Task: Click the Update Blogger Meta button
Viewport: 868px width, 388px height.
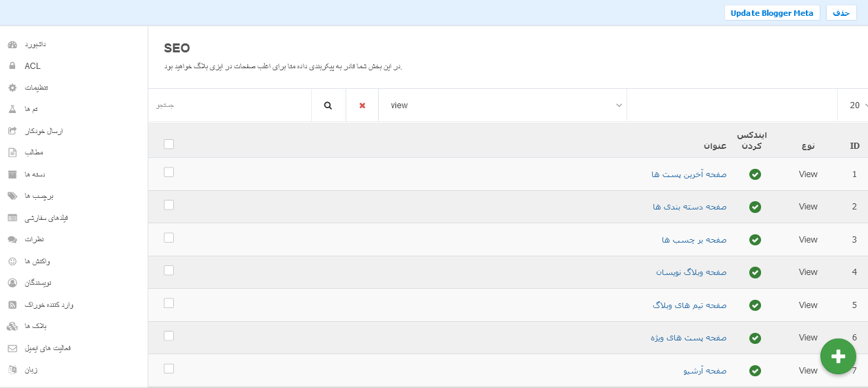Action: pyautogui.click(x=772, y=13)
